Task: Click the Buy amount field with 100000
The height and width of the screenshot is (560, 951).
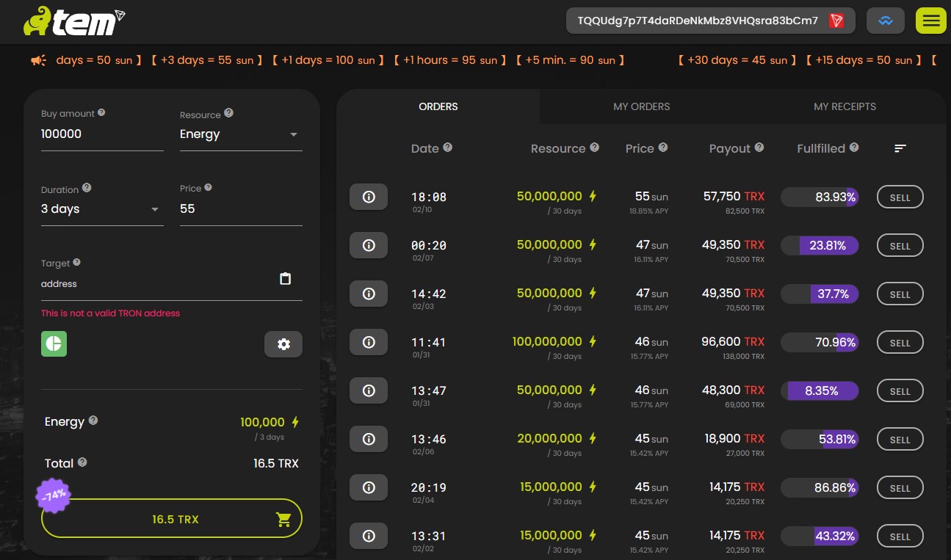Action: [102, 134]
